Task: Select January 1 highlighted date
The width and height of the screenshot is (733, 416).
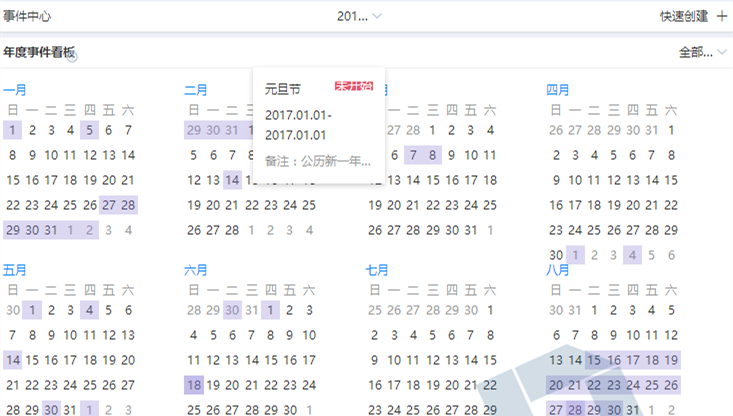Action: [13, 130]
